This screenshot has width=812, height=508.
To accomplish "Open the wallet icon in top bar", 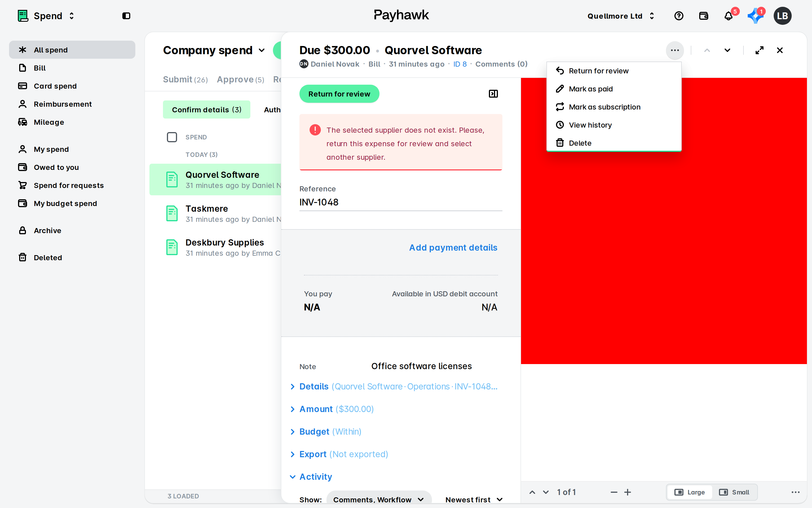I will (703, 16).
